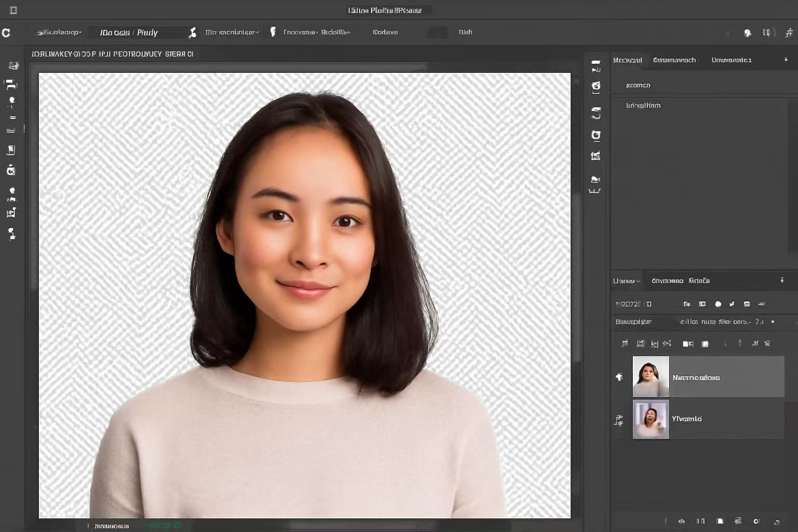Screen dimensions: 798x532
Task: Click the second lock icon above the layers
Action: point(641,343)
